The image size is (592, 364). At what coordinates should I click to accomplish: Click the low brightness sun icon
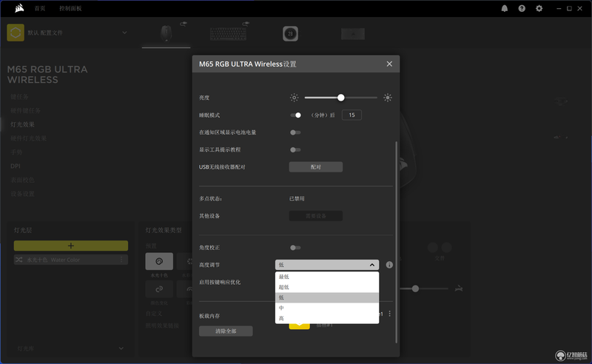[294, 98]
